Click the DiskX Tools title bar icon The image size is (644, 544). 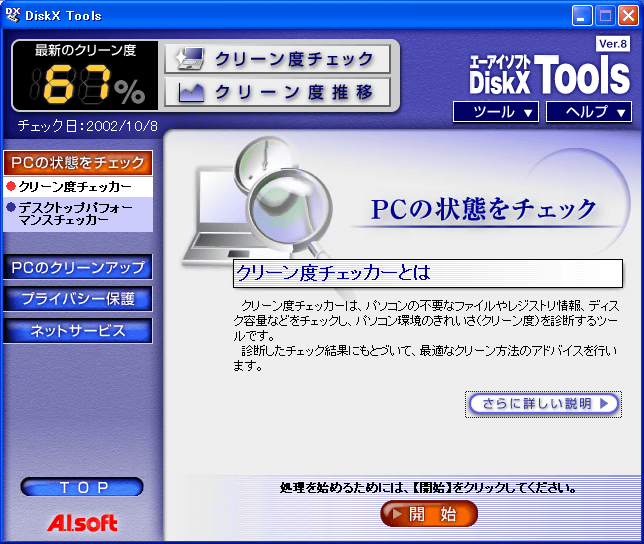13,15
